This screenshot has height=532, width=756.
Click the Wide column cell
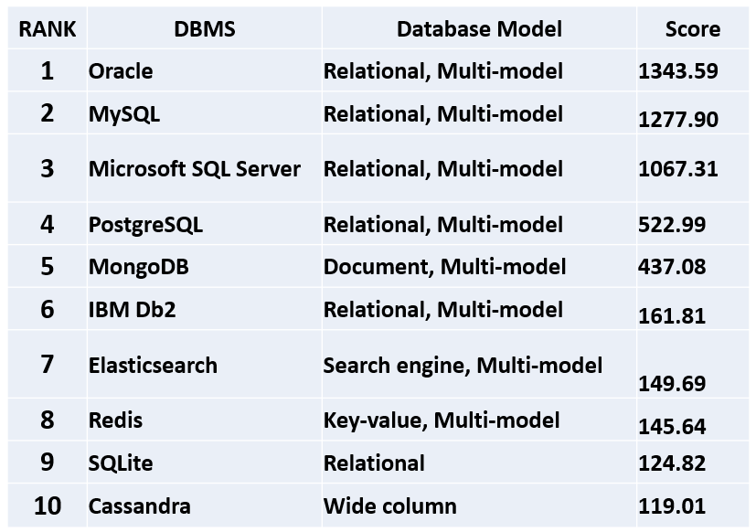pos(389,505)
